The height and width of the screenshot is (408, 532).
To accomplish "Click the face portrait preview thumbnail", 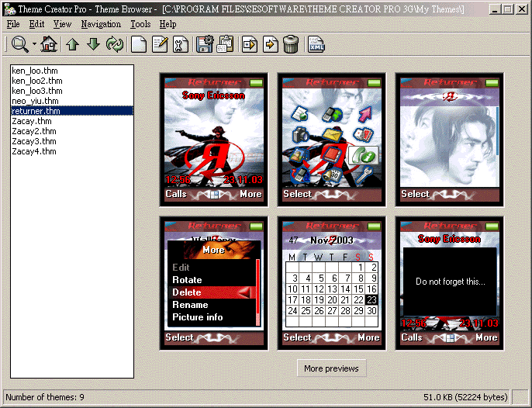I will coord(450,140).
